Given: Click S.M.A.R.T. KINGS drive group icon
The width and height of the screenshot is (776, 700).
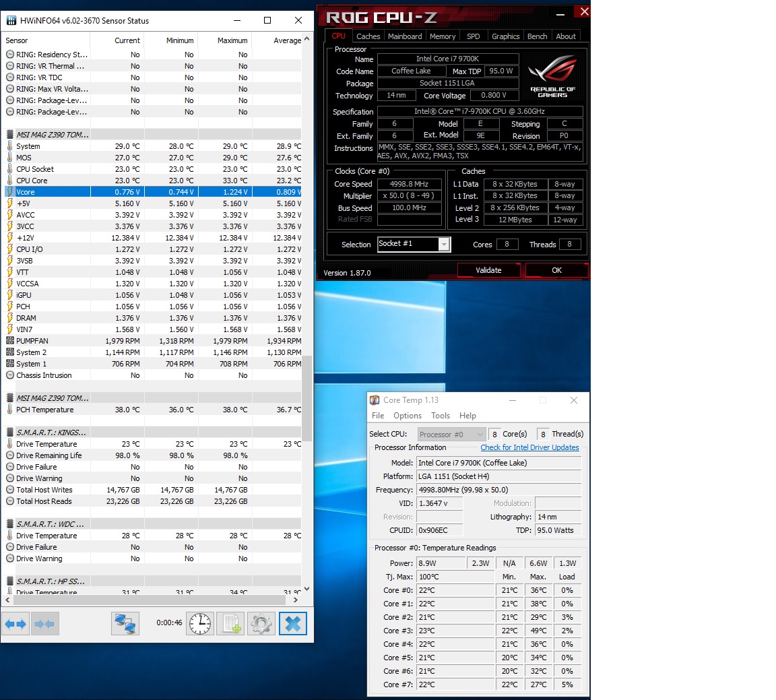Looking at the screenshot, I should [x=10, y=432].
